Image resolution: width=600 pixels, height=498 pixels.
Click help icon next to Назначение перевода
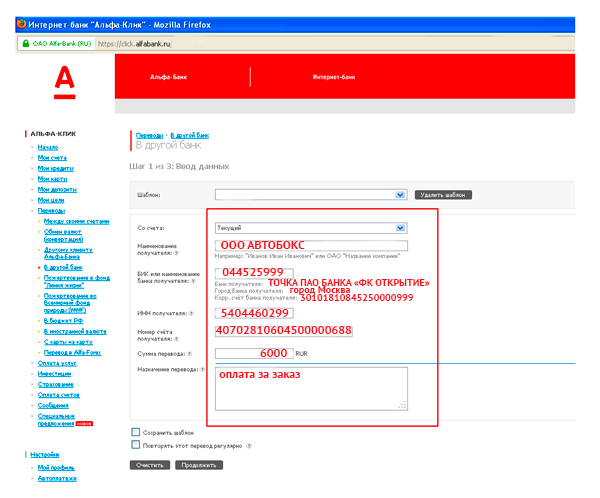[x=202, y=369]
